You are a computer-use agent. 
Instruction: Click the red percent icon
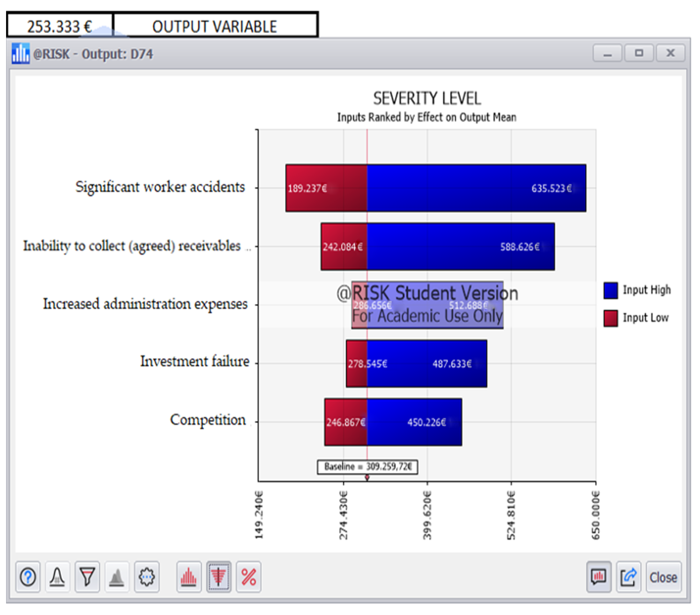(x=248, y=577)
